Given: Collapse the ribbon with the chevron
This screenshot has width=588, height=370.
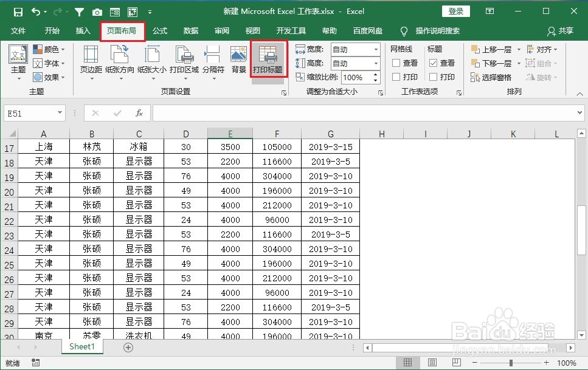Looking at the screenshot, I should click(x=579, y=94).
